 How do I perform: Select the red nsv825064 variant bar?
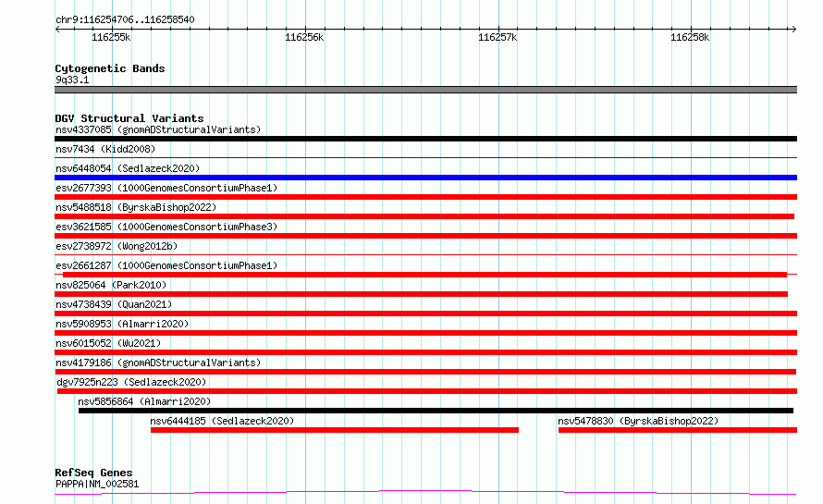[x=421, y=294]
